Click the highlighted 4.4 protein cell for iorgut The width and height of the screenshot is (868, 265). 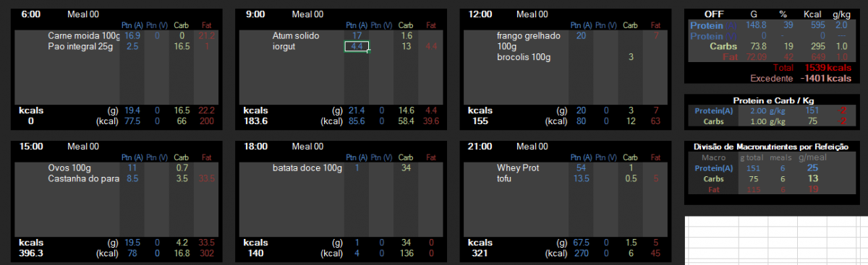coord(357,46)
